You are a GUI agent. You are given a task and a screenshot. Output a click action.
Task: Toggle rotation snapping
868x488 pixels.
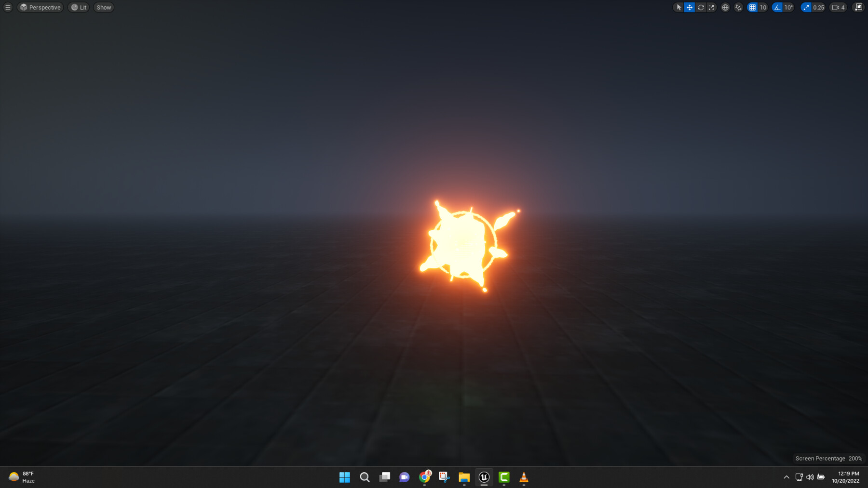[x=776, y=7]
